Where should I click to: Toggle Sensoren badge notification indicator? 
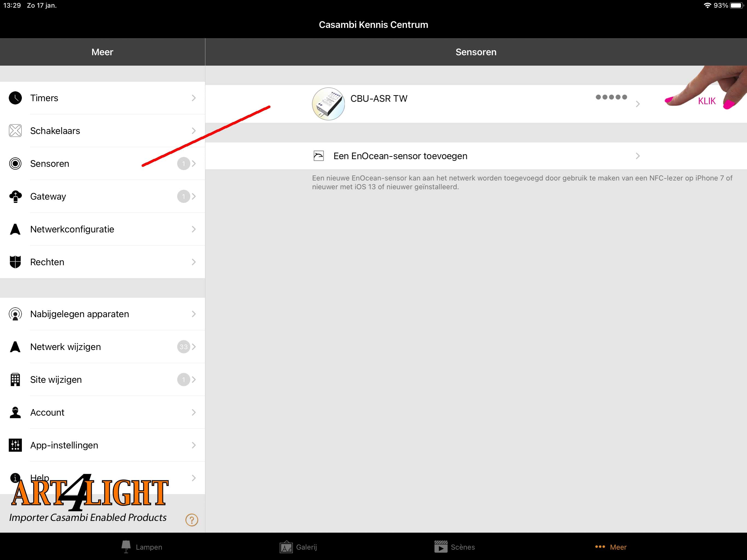183,163
